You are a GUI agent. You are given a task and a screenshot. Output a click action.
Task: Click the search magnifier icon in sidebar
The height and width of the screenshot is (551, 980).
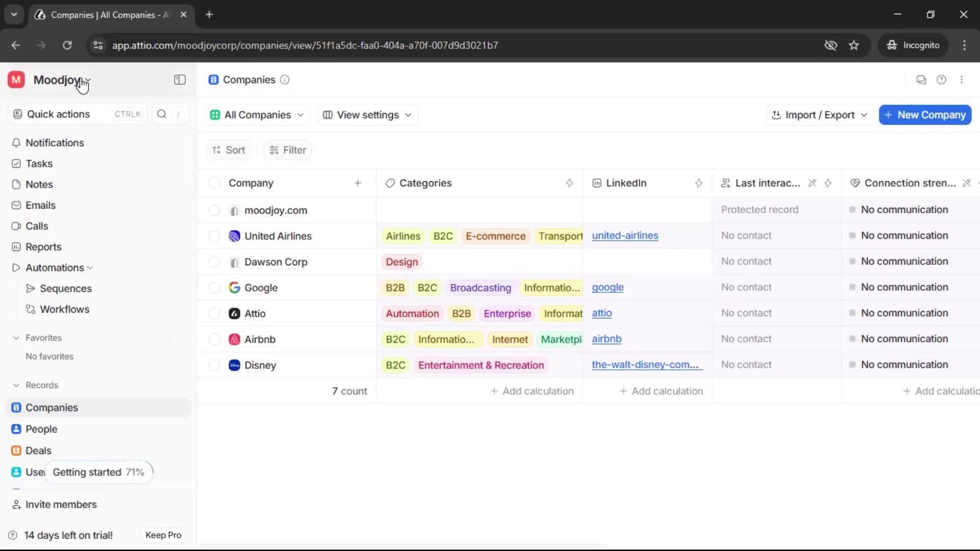coord(162,114)
